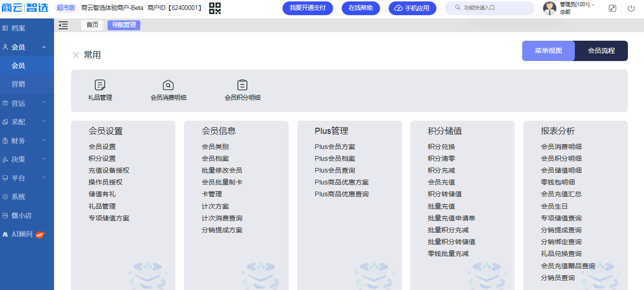Go to 会员档案 under 会员信息
This screenshot has width=644, height=290.
tap(215, 158)
